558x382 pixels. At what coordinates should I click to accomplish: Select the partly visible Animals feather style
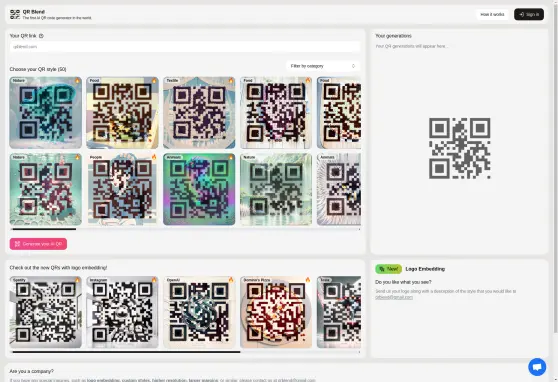click(x=339, y=189)
